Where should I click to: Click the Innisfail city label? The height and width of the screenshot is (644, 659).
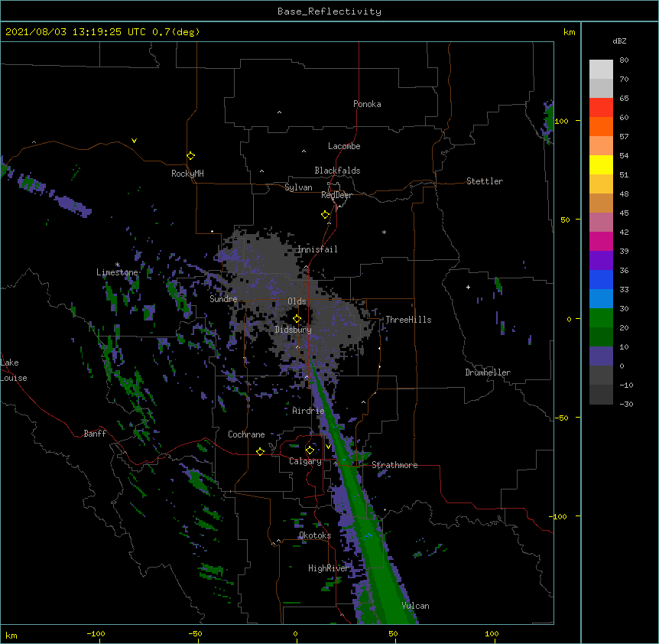pyautogui.click(x=317, y=249)
